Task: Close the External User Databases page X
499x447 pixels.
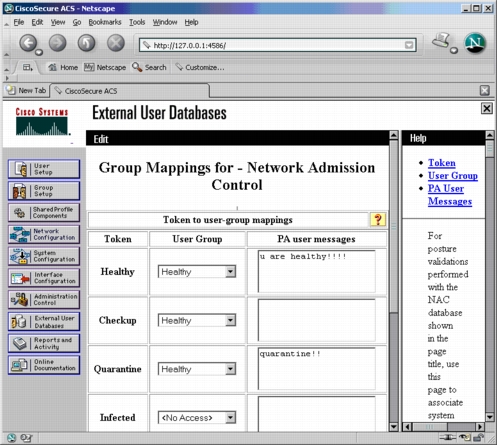Action: coord(487,108)
